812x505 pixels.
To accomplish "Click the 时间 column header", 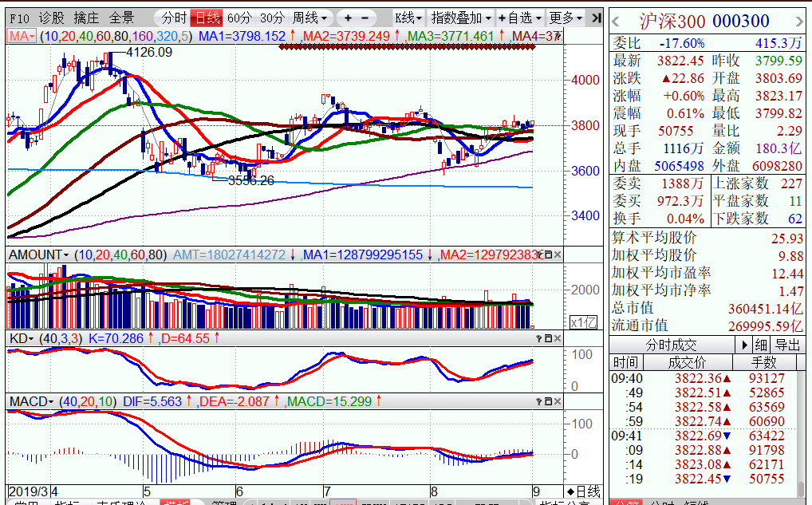I will pyautogui.click(x=625, y=362).
